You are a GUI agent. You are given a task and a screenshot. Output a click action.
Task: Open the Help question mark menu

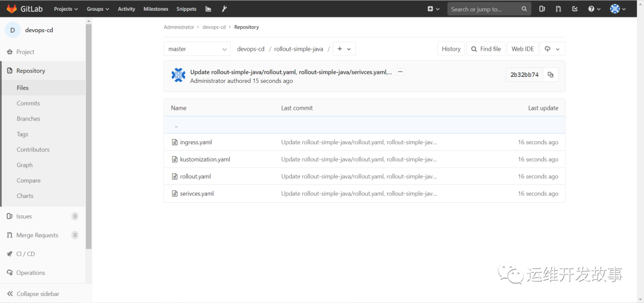[595, 8]
